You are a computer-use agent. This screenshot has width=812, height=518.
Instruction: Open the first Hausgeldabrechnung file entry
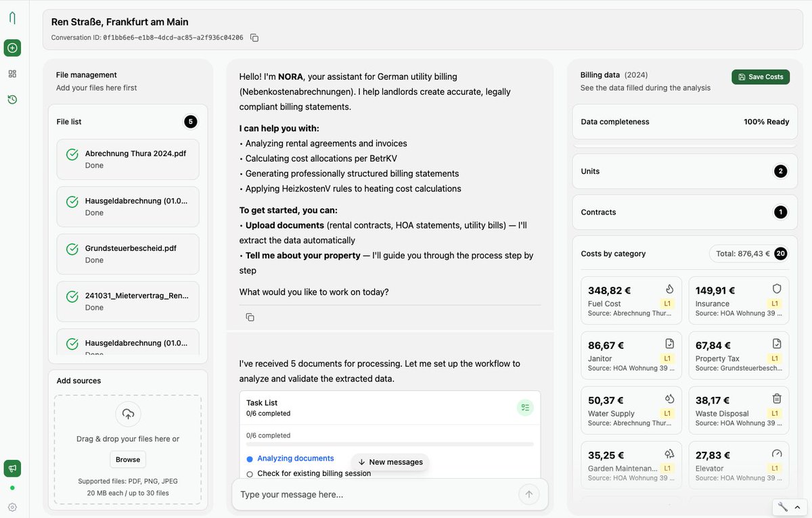pos(128,207)
